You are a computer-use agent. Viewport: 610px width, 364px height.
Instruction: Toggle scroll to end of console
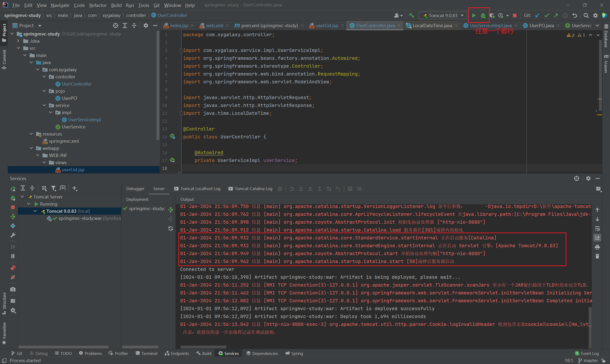pos(597,238)
